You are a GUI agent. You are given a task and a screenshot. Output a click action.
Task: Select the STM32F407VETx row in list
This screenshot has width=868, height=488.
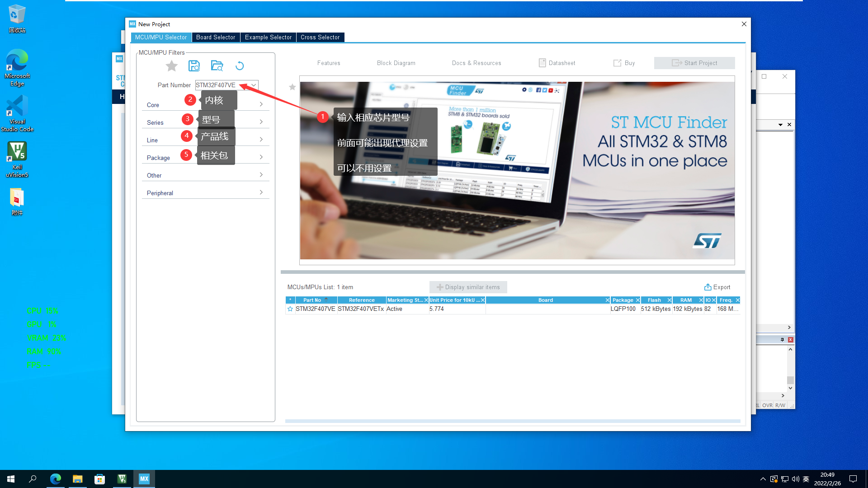coord(361,309)
